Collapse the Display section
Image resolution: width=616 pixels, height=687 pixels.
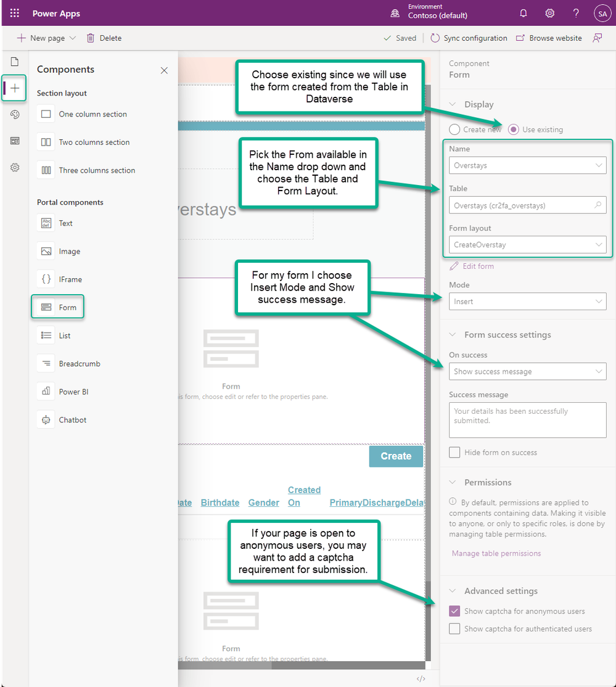click(x=453, y=104)
